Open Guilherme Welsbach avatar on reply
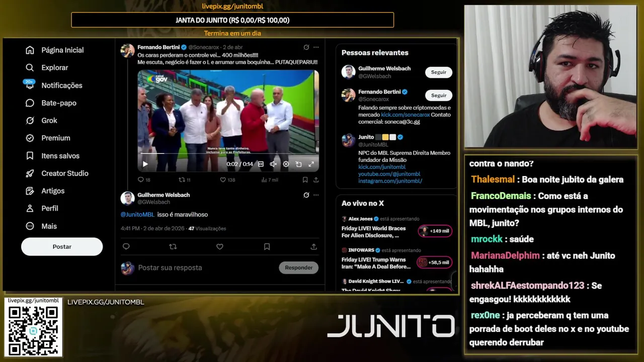Viewport: 644px width, 362px height. (x=128, y=198)
